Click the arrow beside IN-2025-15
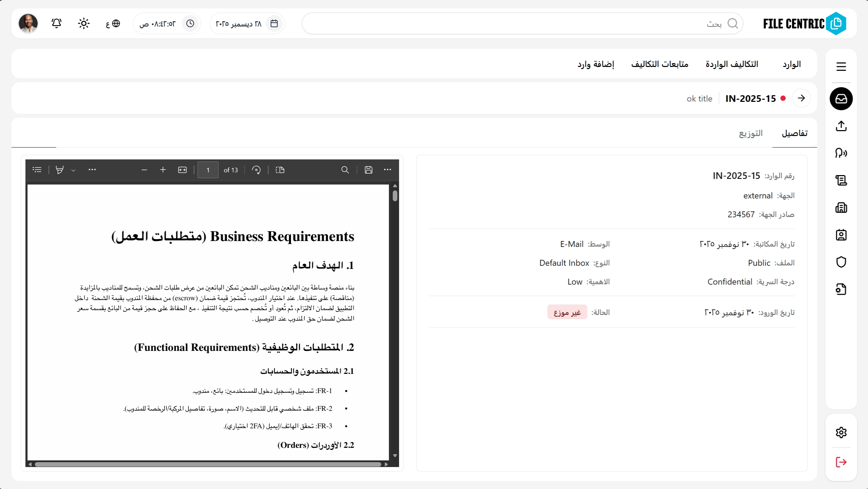This screenshot has height=489, width=868. pos(801,98)
